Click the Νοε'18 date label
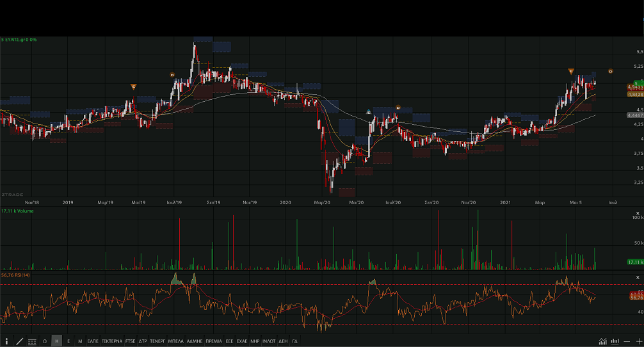This screenshot has height=347, width=644. click(x=32, y=202)
